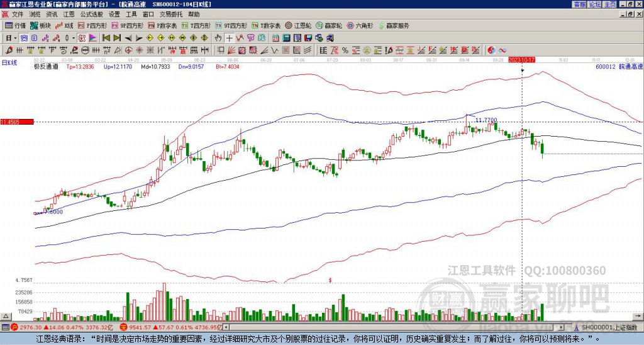Click the 论坛 button
This screenshot has height=345, width=644.
point(595,4)
